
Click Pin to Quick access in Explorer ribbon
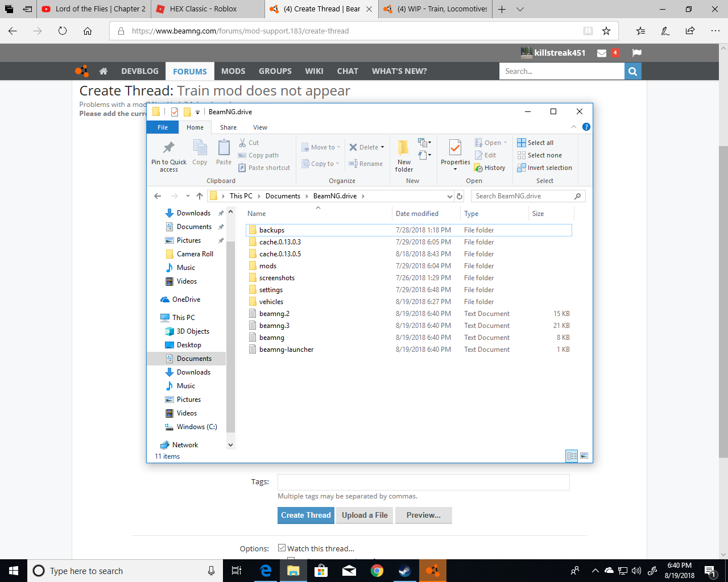click(x=168, y=156)
